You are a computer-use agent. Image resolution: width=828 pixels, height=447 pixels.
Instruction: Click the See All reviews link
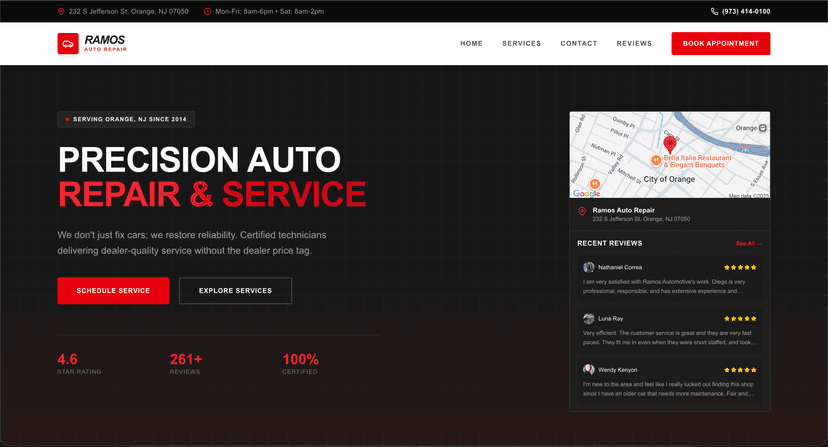pyautogui.click(x=749, y=244)
